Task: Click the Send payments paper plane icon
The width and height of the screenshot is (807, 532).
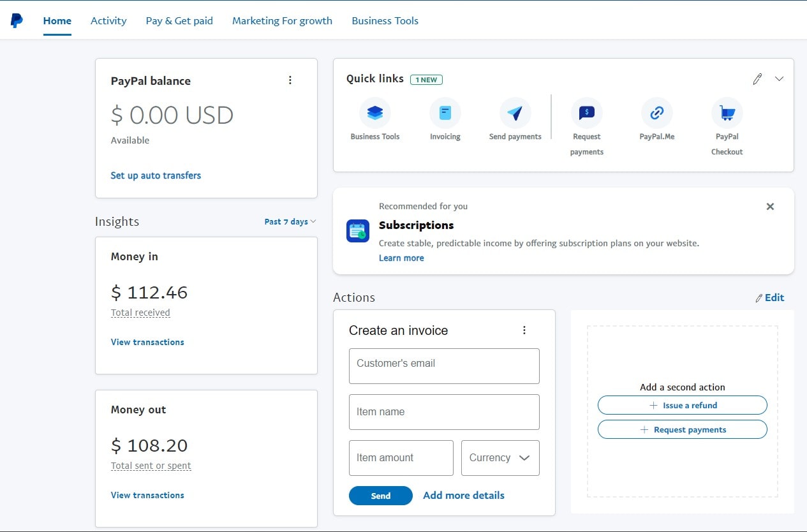Action: [x=515, y=114]
